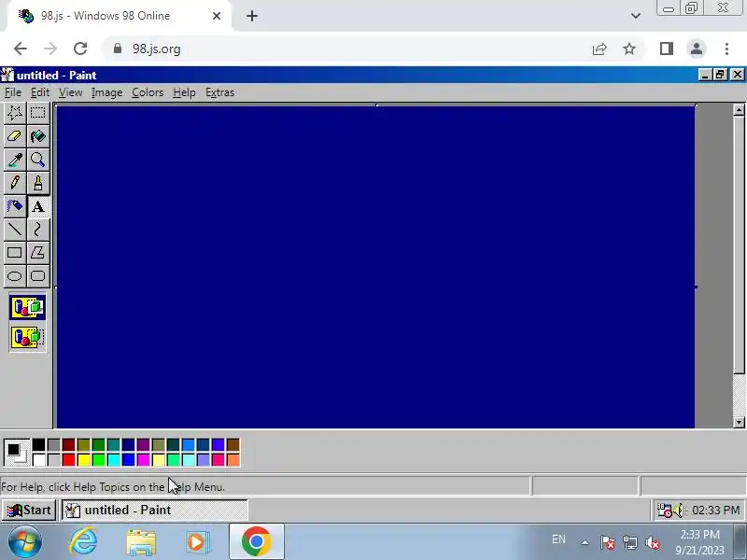Expand the tab search chevron
Screen dimensions: 747x560
coord(636,16)
